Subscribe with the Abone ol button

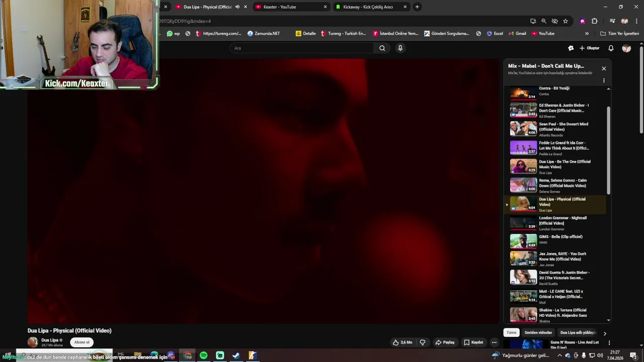[82, 342]
